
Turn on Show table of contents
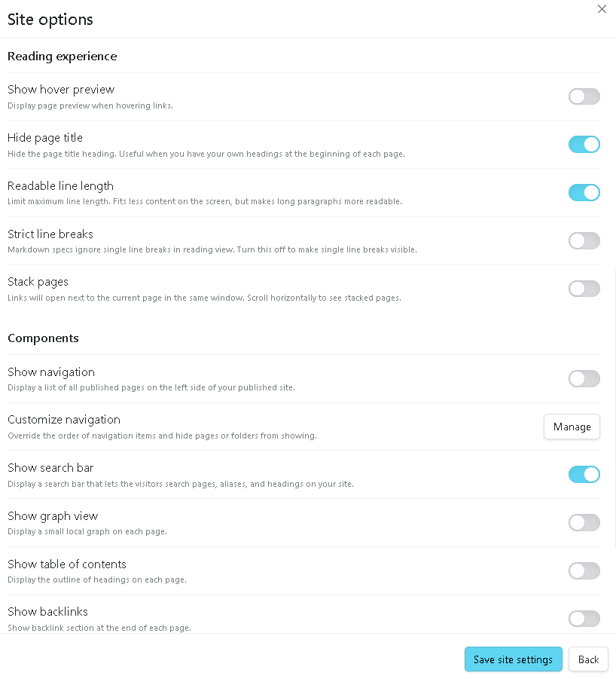584,570
